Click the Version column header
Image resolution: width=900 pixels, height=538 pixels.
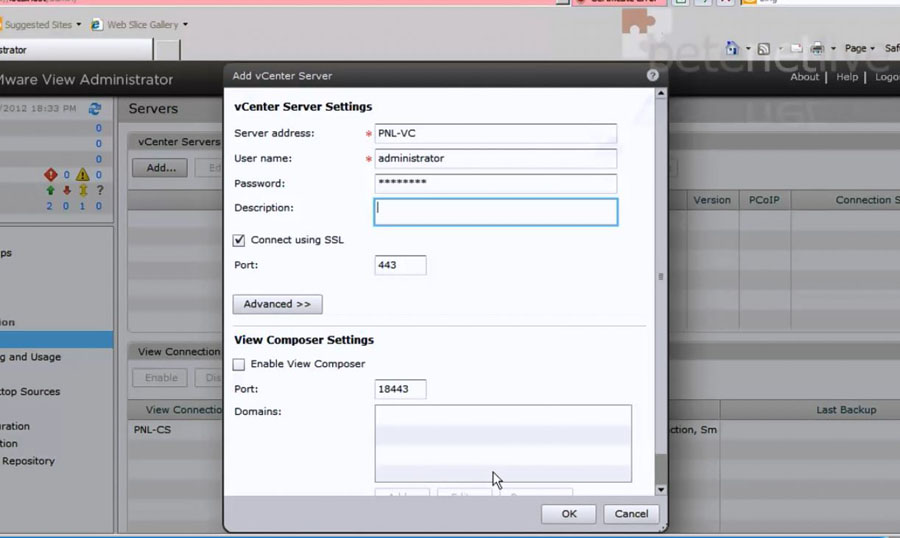point(712,200)
